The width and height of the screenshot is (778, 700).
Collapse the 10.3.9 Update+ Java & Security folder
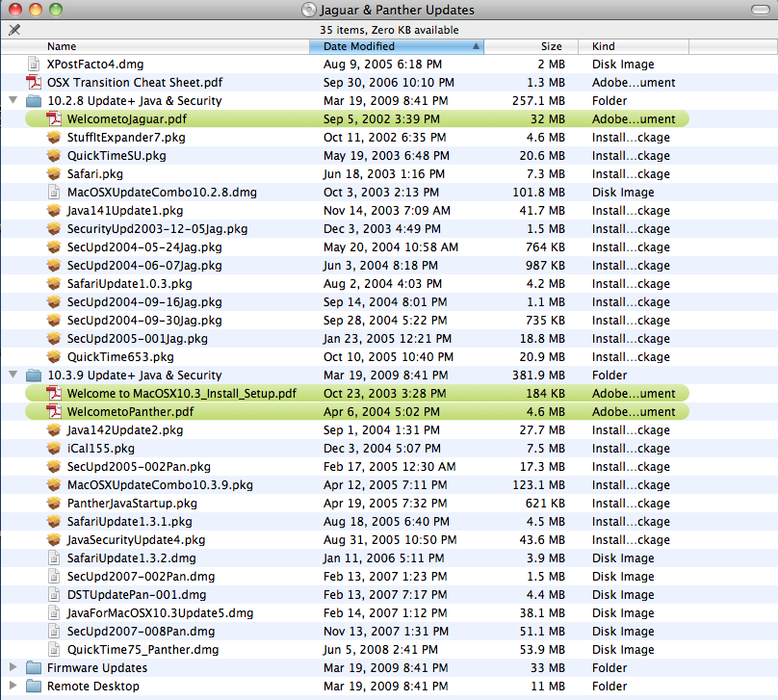(x=13, y=375)
